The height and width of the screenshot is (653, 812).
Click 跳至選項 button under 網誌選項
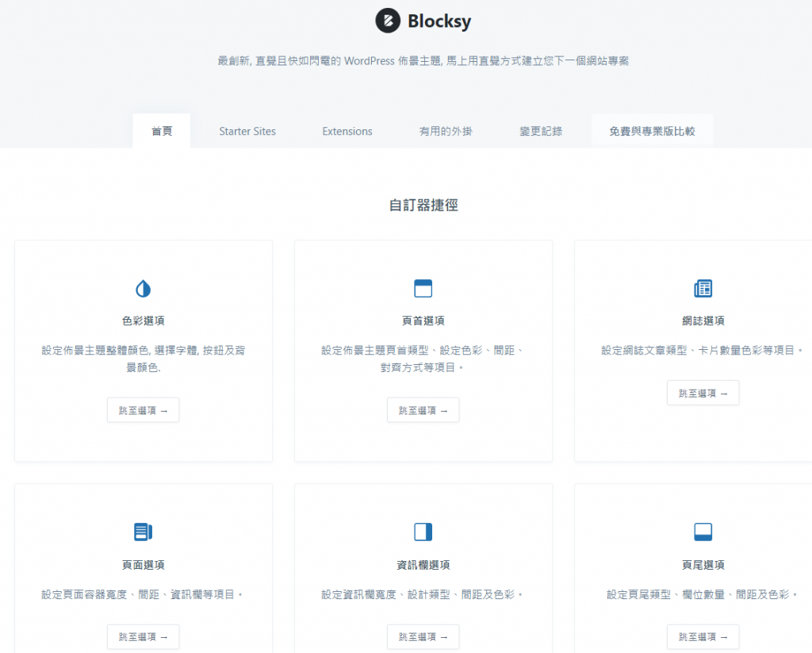click(703, 393)
